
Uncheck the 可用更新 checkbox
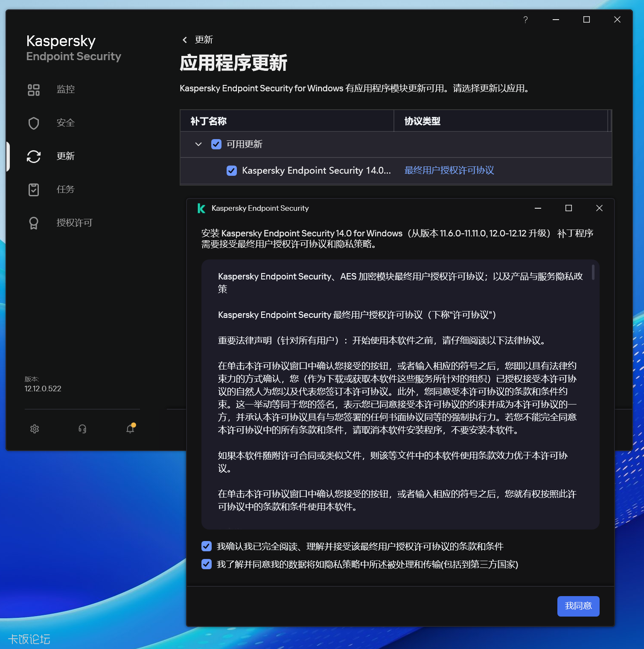coord(216,144)
